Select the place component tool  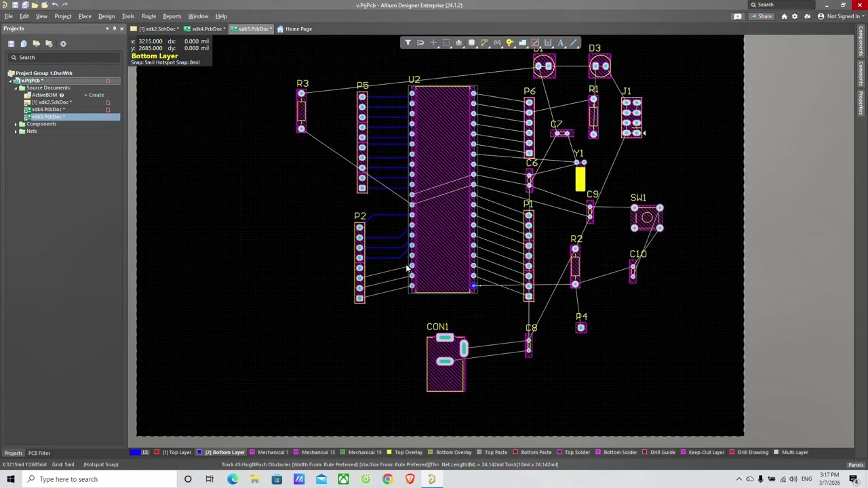[x=472, y=43]
